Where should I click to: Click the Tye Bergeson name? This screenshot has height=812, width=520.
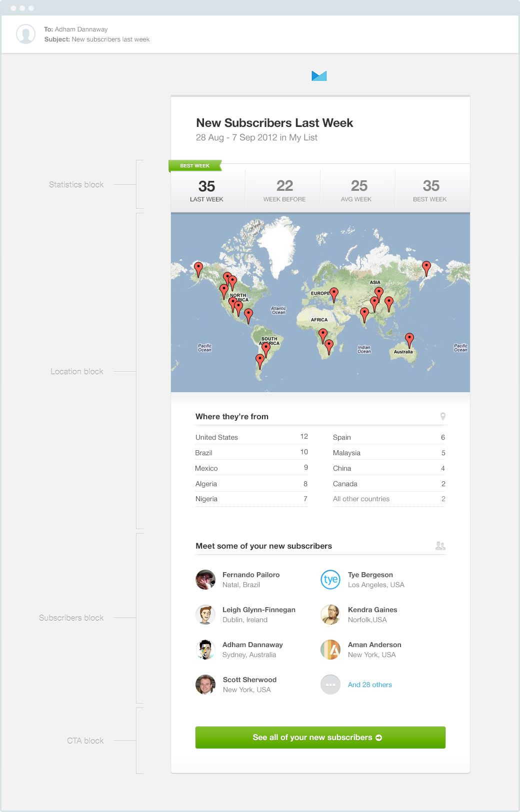(370, 575)
